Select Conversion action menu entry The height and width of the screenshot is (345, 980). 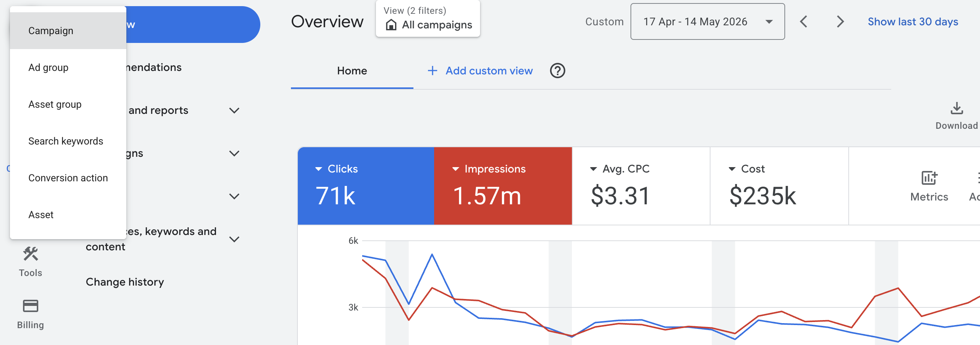pyautogui.click(x=68, y=178)
